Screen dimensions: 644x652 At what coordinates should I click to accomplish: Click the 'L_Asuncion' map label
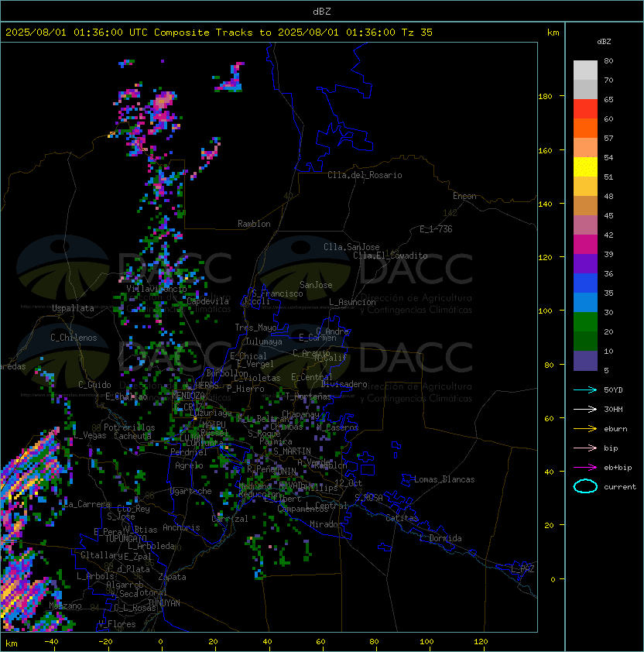(352, 302)
